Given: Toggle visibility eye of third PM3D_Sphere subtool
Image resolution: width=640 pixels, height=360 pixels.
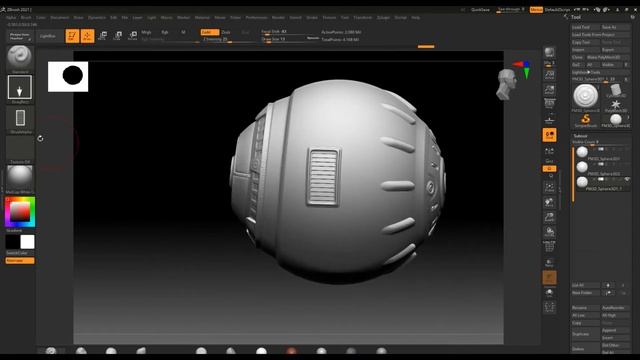Looking at the screenshot, I should coord(627,179).
